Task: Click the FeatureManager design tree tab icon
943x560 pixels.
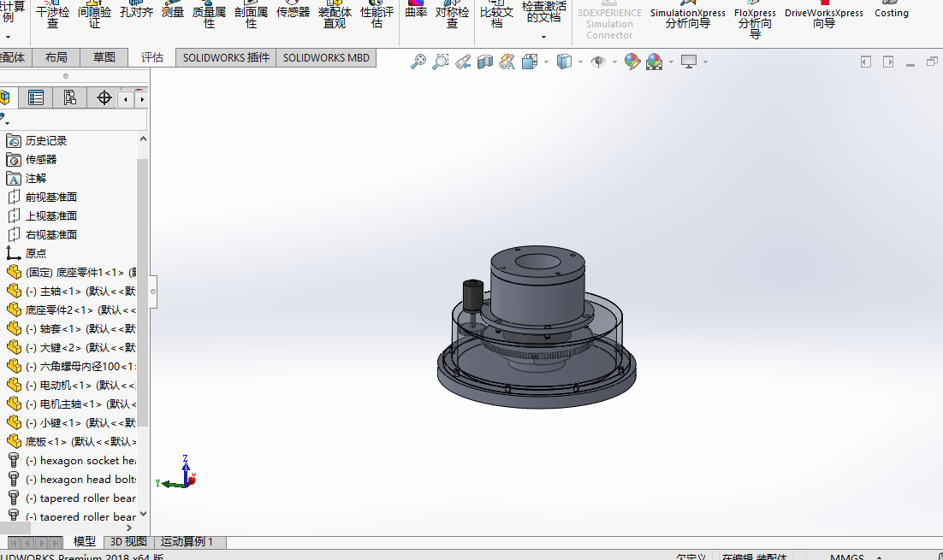Action: point(6,98)
